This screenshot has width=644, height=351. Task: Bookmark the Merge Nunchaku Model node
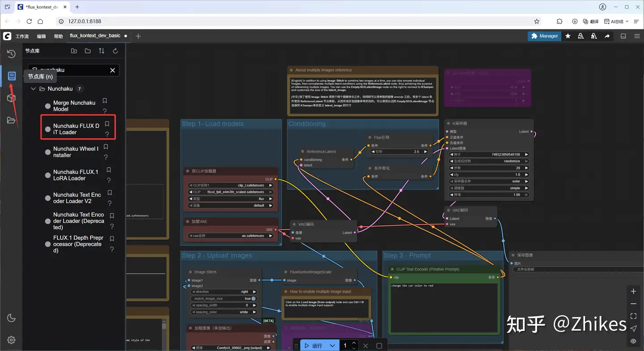tap(105, 101)
